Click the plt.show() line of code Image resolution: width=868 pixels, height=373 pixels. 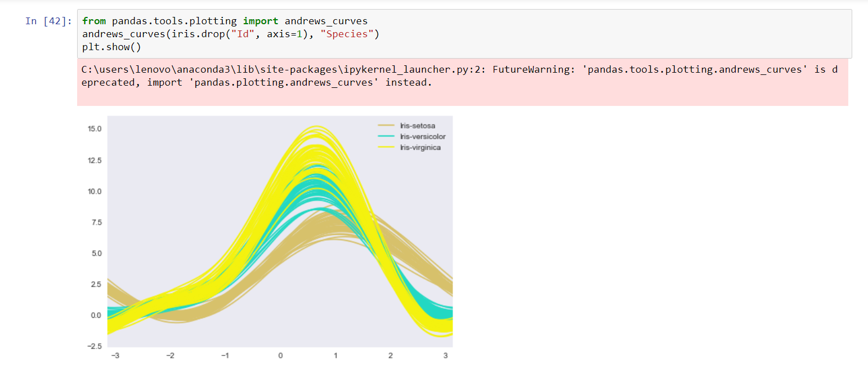coord(111,47)
